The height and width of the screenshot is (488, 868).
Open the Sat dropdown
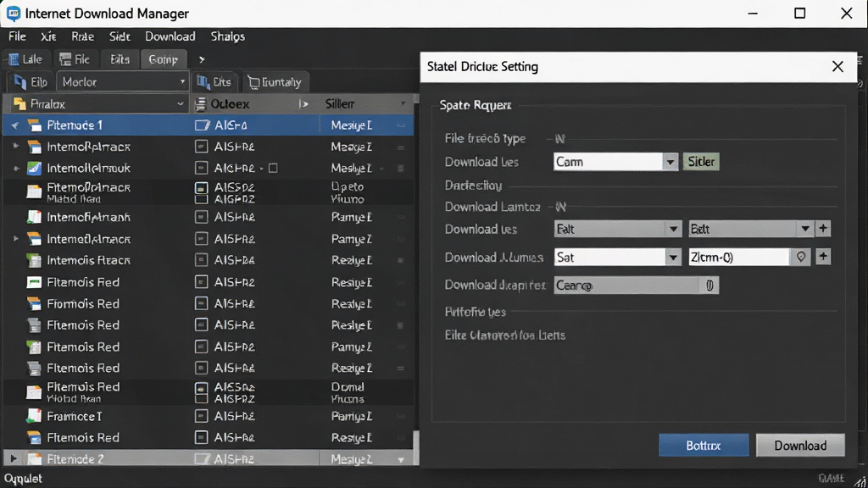673,258
